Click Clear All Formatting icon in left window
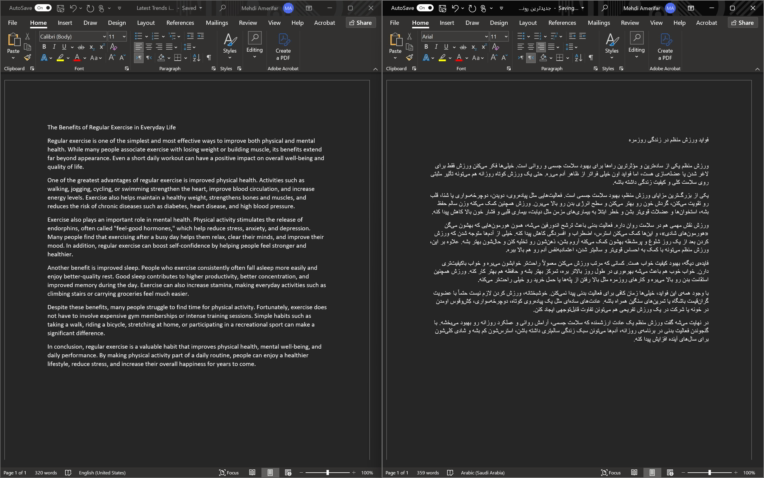 point(114,47)
